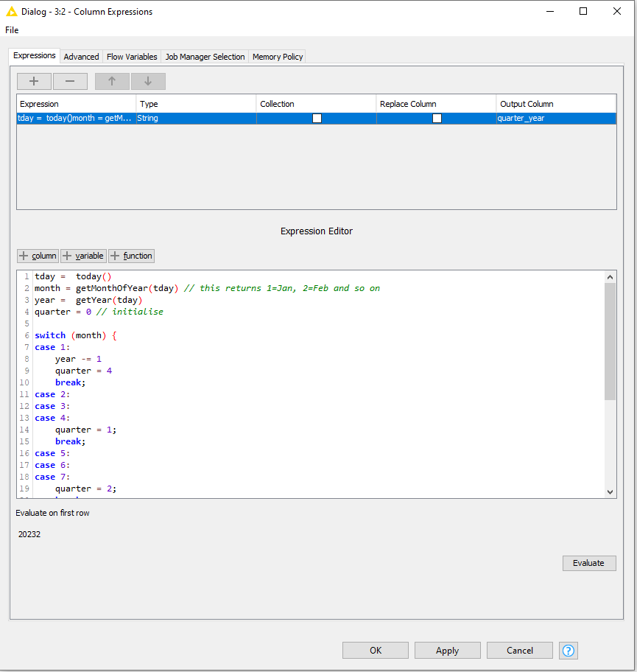View the Memory Policy tab
Viewport: 637px width, 672px height.
(277, 56)
